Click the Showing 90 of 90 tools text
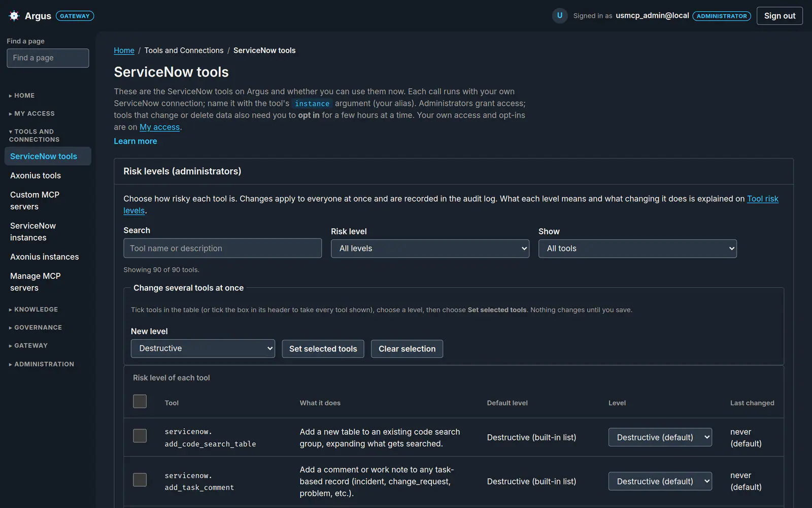This screenshot has width=812, height=508. coord(161,270)
